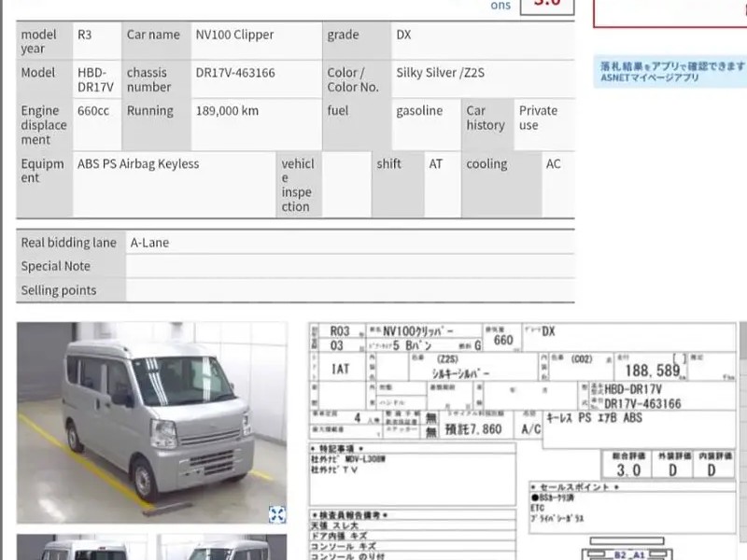
Task: Click the 'AT' shift value
Action: 436,164
